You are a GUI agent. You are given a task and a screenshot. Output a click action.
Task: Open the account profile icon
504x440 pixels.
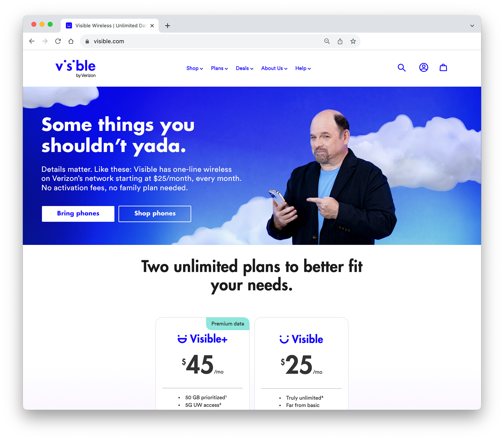point(423,67)
